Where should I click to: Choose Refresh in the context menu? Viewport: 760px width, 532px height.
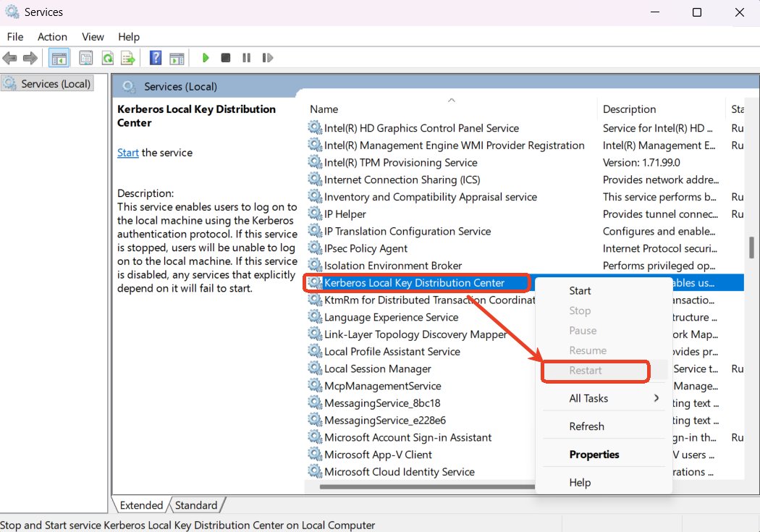(586, 426)
